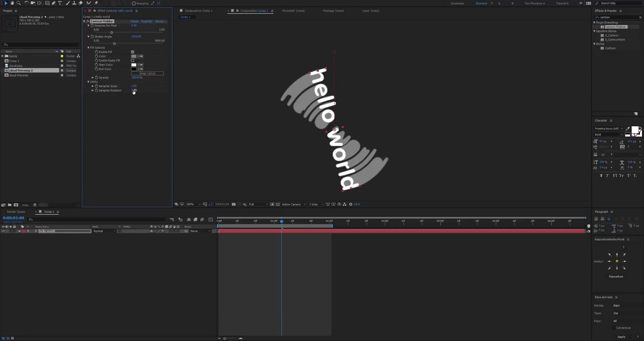Click the delete trash icon in Project panel
The image size is (644, 341).
(35, 205)
